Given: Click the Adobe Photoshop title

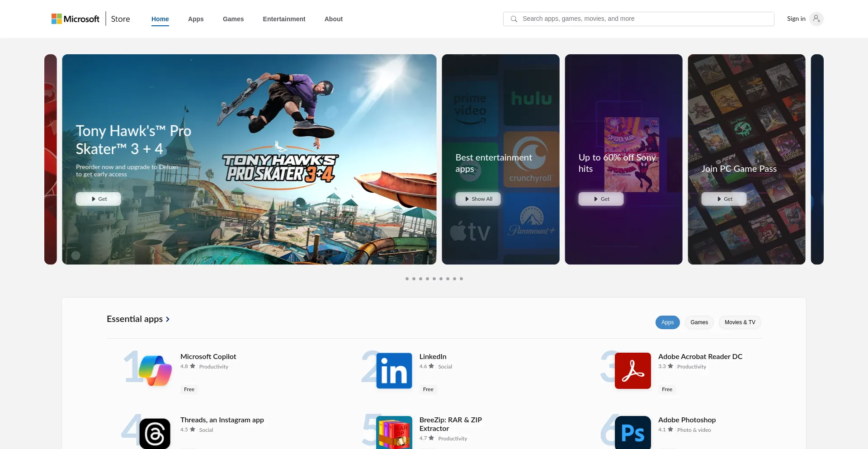Looking at the screenshot, I should [687, 420].
